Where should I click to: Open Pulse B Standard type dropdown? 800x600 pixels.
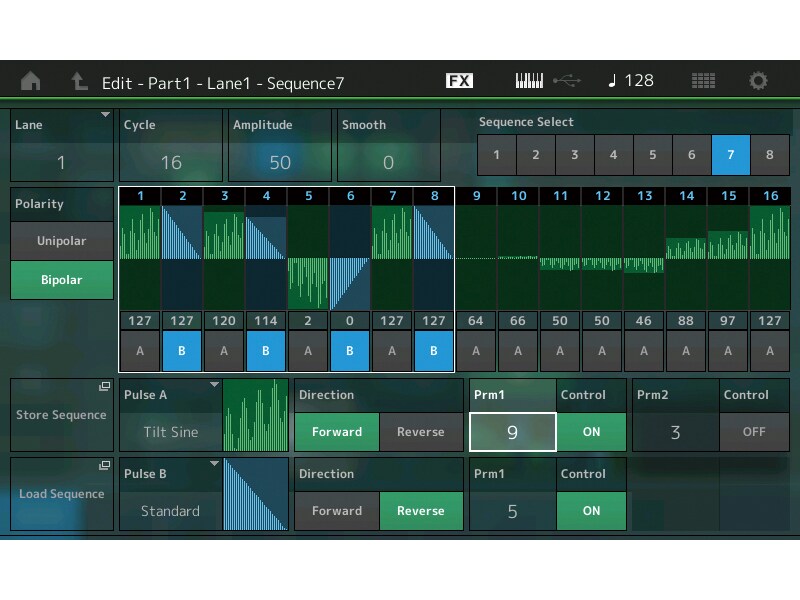171,494
